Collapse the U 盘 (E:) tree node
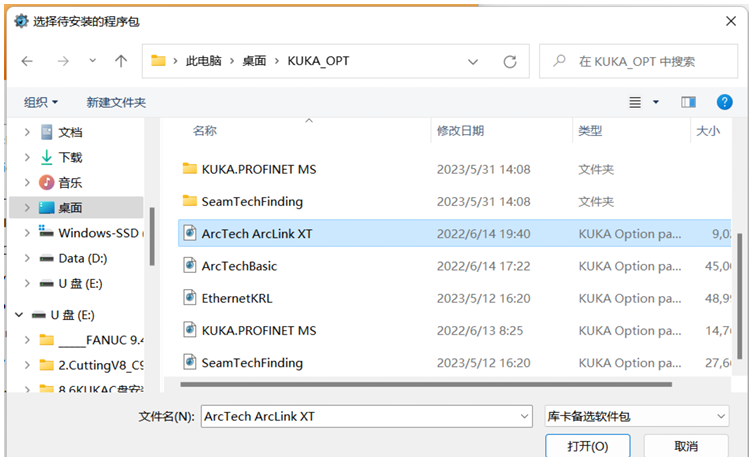Viewport: 752px width, 464px height. pyautogui.click(x=20, y=315)
